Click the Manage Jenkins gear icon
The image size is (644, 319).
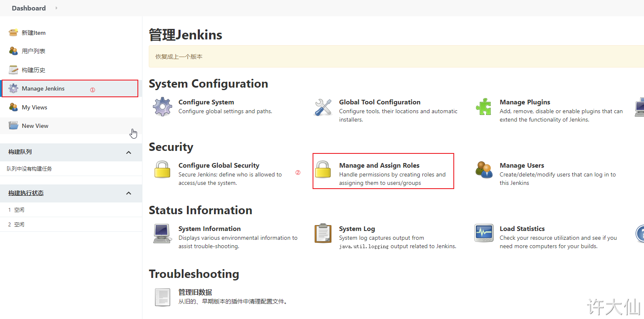13,88
